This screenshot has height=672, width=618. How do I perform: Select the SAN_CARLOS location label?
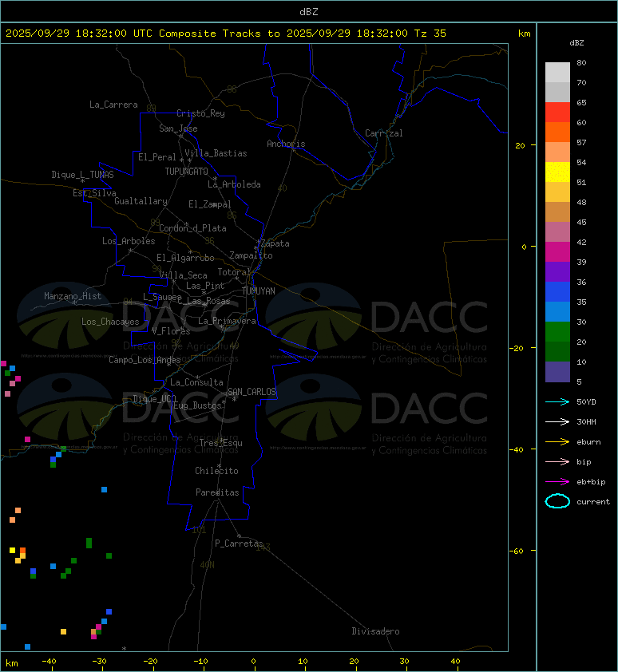(252, 392)
